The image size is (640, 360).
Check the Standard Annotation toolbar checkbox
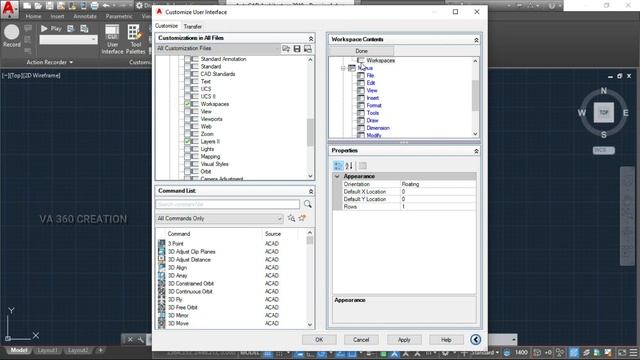tap(188, 59)
